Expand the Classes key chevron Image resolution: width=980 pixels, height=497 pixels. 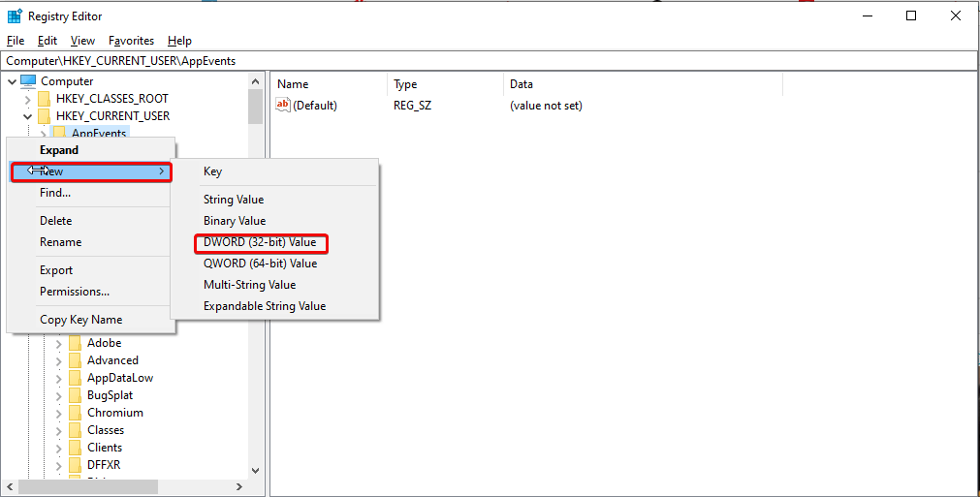click(59, 430)
